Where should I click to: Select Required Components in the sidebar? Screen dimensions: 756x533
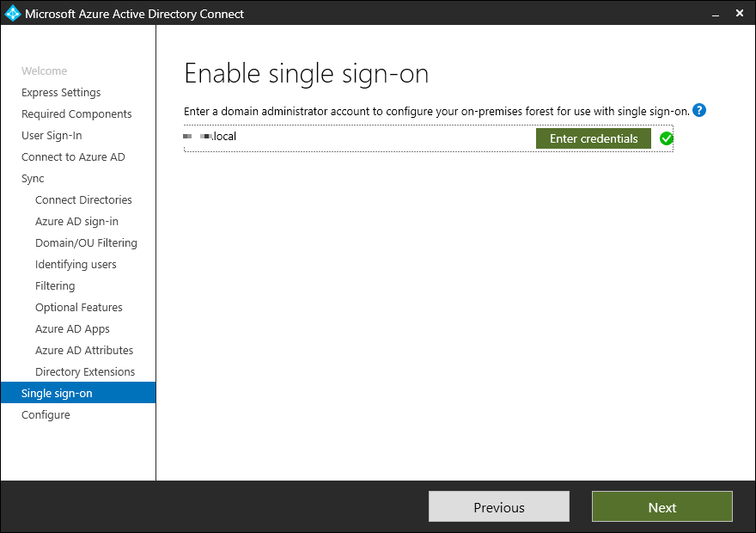pyautogui.click(x=76, y=114)
